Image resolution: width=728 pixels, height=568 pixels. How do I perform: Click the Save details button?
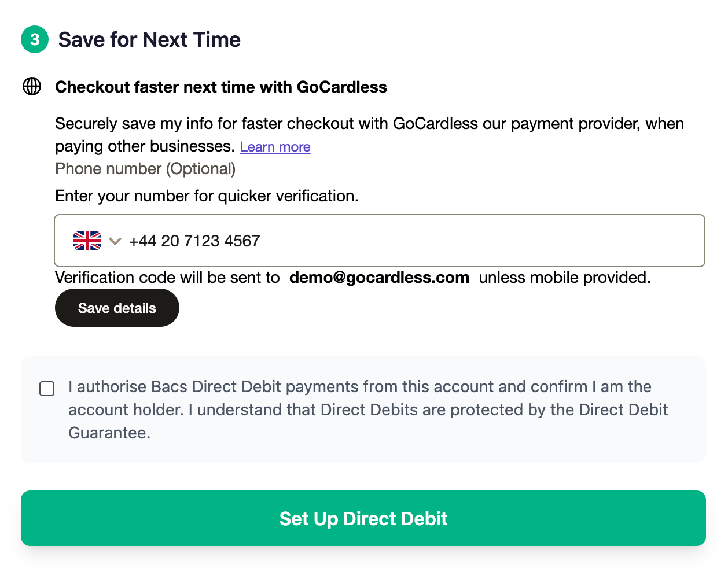[x=117, y=308]
